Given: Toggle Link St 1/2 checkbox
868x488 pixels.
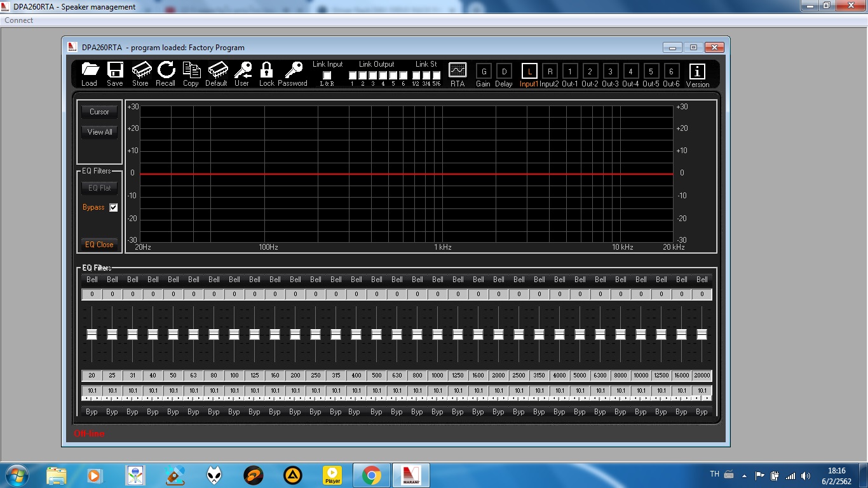Looking at the screenshot, I should pyautogui.click(x=416, y=76).
